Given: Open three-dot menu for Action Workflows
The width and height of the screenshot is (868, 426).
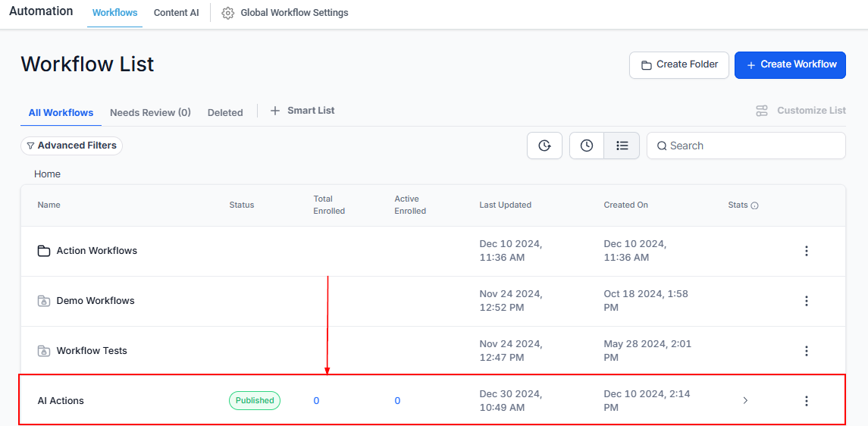Looking at the screenshot, I should [x=806, y=251].
